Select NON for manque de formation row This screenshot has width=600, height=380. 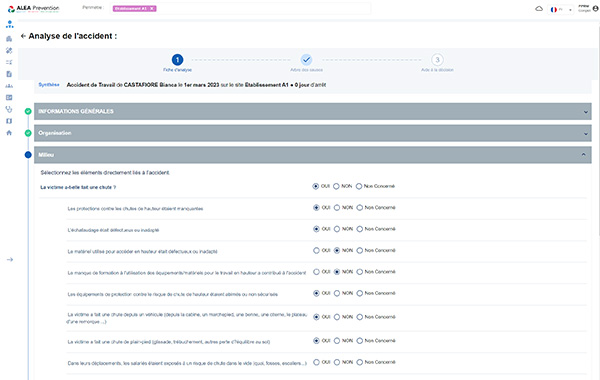[x=337, y=272]
